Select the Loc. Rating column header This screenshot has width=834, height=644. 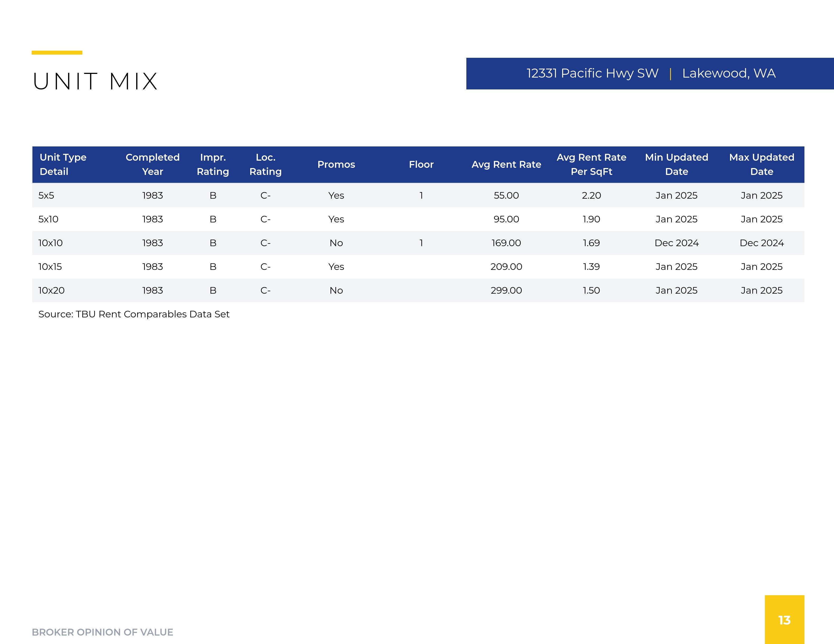coord(266,164)
